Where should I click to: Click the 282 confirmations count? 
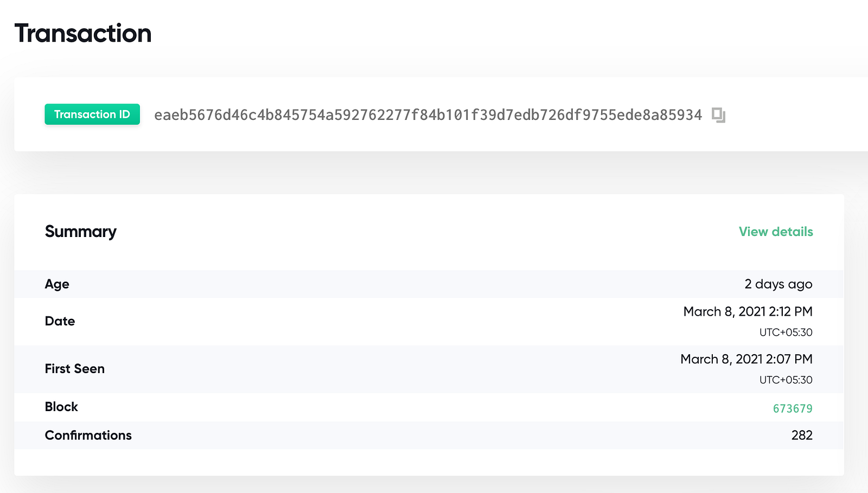point(802,436)
